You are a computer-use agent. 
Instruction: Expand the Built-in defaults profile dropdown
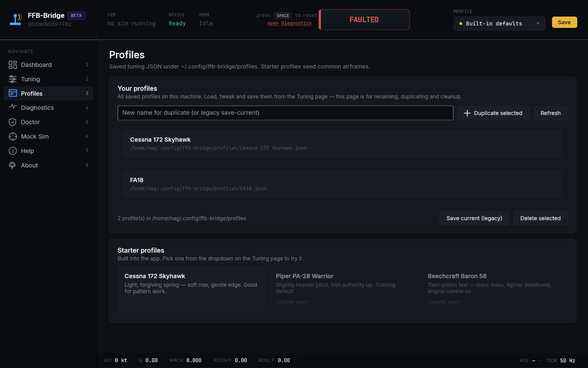494,24
